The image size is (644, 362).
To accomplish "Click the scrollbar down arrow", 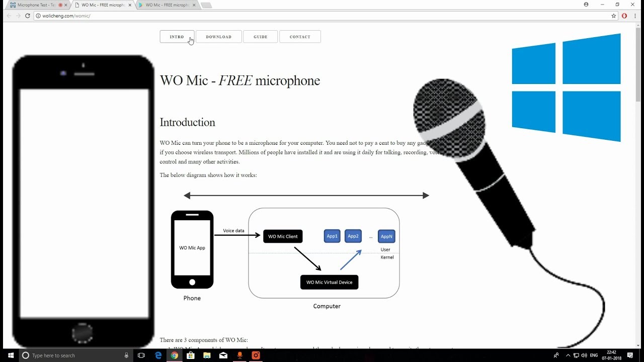I will click(x=639, y=345).
